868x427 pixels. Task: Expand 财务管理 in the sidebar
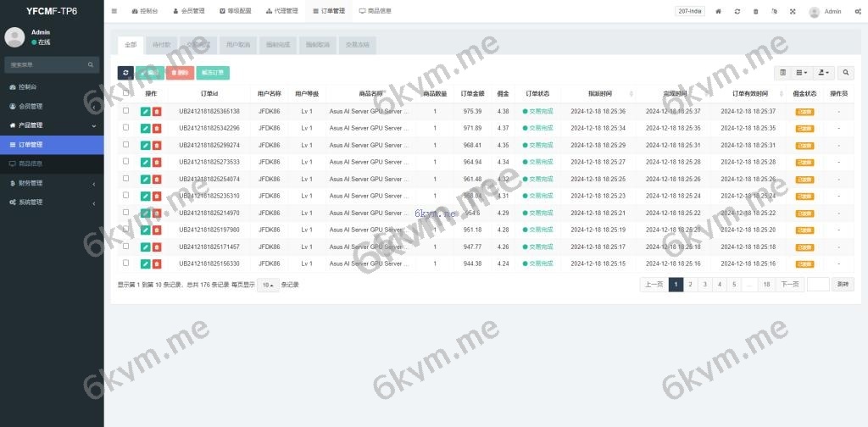51,183
